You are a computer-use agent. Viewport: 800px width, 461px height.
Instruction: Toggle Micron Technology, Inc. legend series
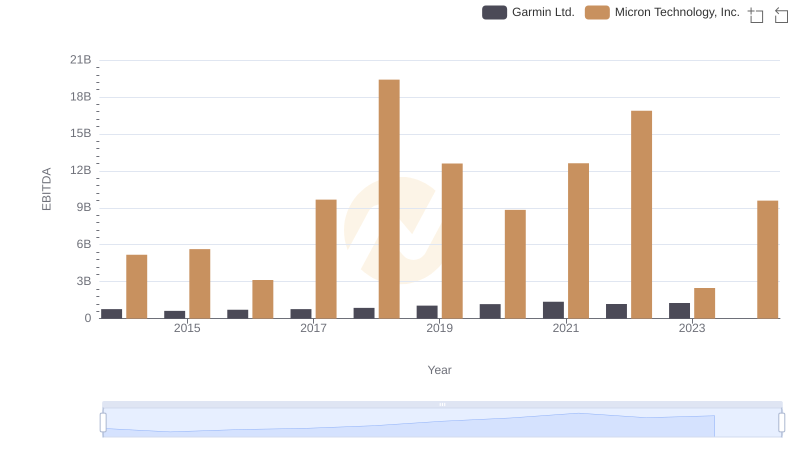[662, 12]
